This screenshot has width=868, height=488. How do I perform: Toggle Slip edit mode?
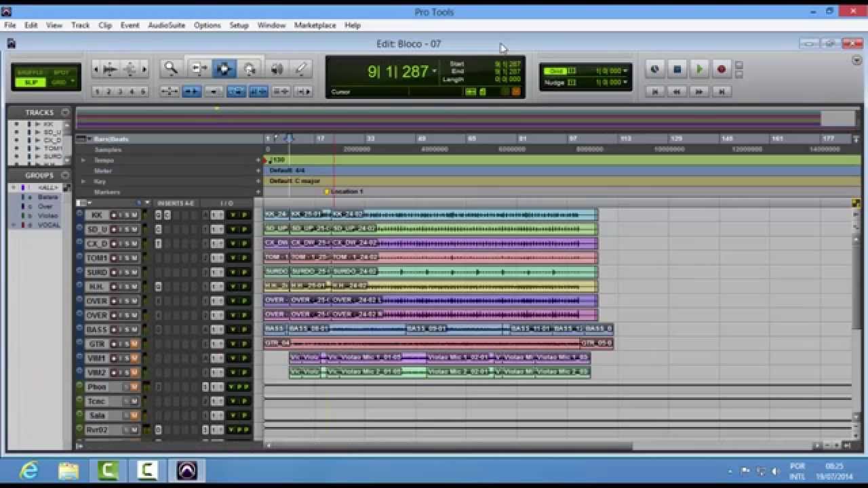pyautogui.click(x=30, y=82)
